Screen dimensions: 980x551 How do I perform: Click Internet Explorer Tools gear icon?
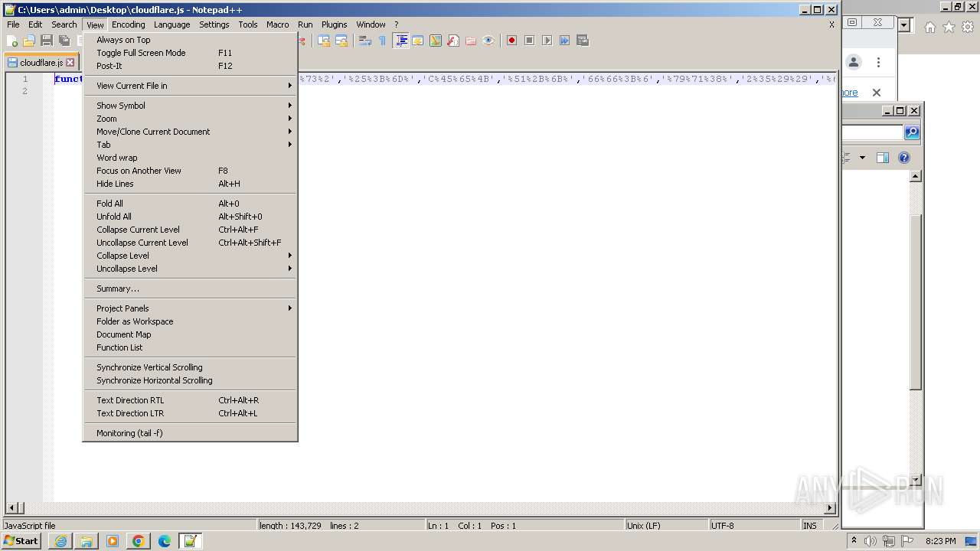968,27
